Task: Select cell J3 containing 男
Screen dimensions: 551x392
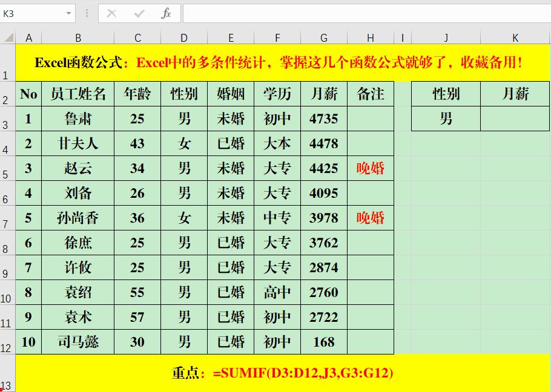Action: tap(446, 119)
